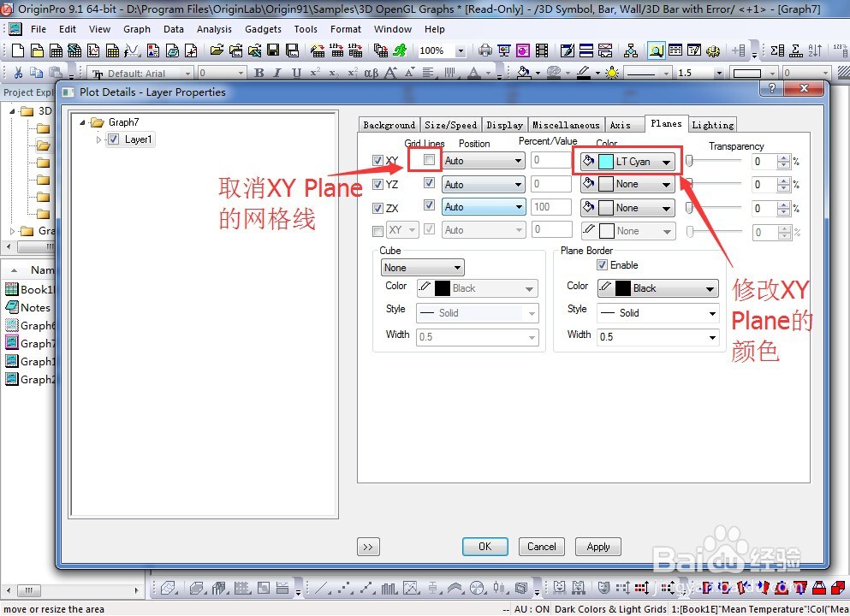Click the Lighting bulb icon in the toolbar
Image resolution: width=850 pixels, height=616 pixels.
point(612,73)
